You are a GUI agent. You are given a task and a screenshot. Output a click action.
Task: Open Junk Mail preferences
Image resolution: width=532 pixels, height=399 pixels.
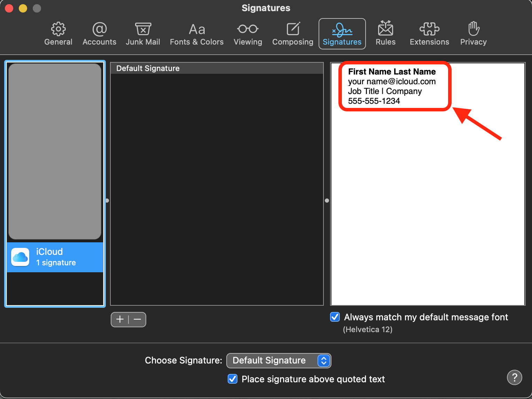(x=143, y=33)
